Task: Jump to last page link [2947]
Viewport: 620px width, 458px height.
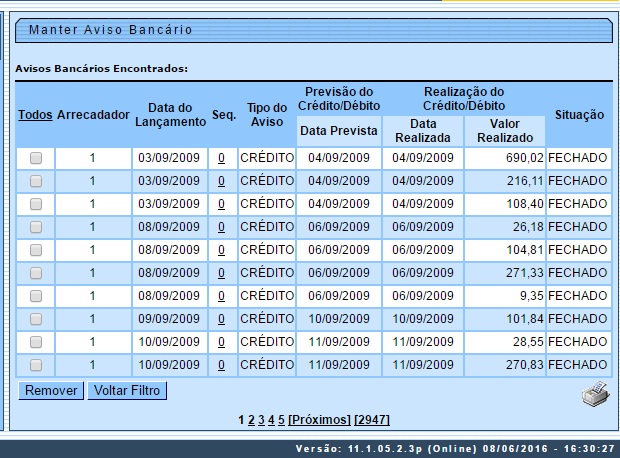Action: pos(372,420)
